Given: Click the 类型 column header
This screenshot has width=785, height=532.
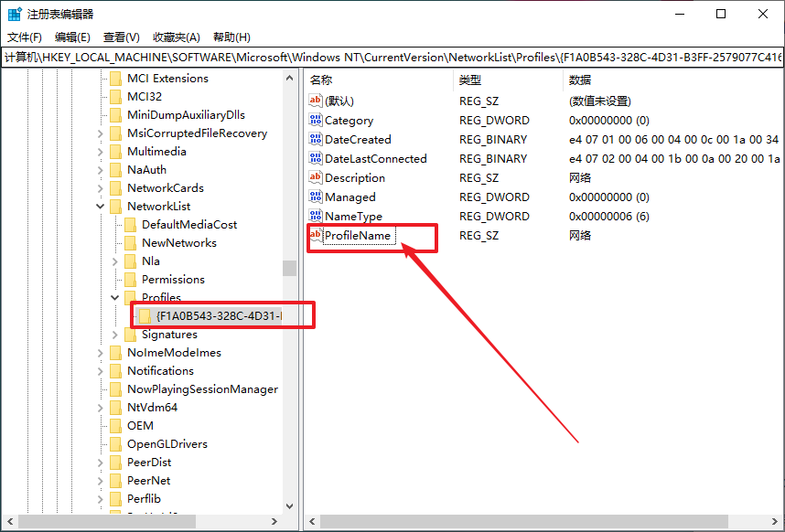Looking at the screenshot, I should click(x=470, y=80).
